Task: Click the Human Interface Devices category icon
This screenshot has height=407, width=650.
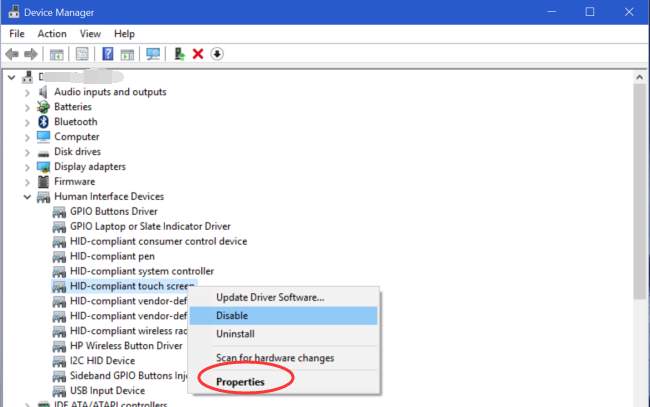Action: (43, 197)
